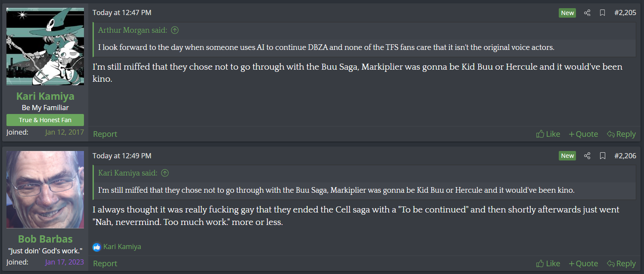The image size is (644, 274).
Task: Click share icon on post #2,206
Action: coord(587,156)
